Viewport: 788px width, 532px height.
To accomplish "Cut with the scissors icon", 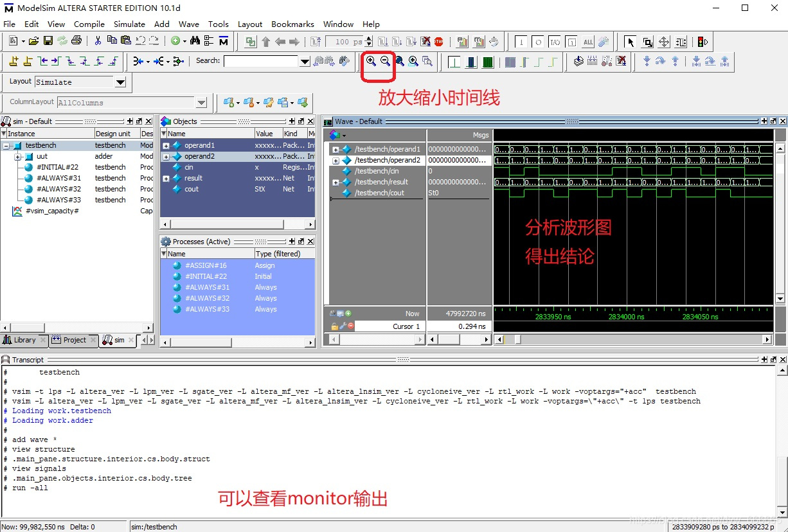I will [98, 41].
